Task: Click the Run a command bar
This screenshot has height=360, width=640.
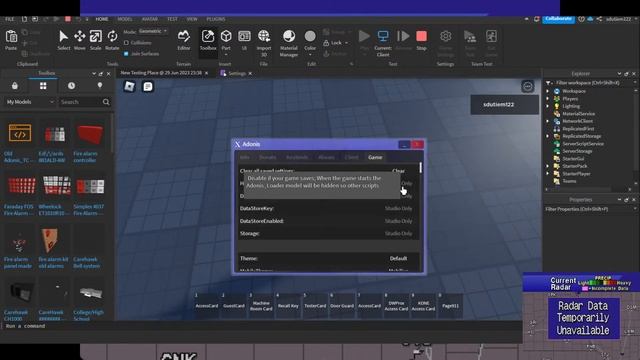Action: tap(261, 326)
